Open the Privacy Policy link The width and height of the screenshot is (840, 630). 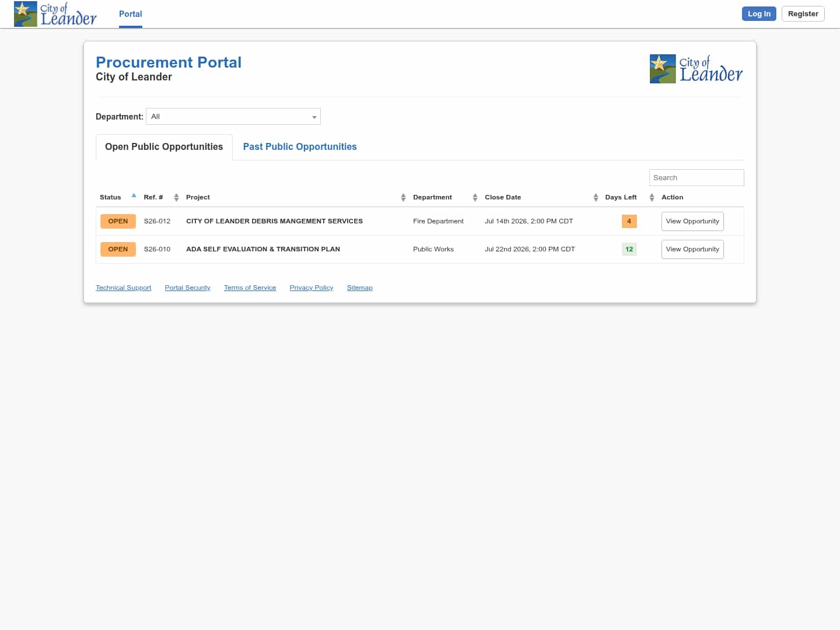311,288
